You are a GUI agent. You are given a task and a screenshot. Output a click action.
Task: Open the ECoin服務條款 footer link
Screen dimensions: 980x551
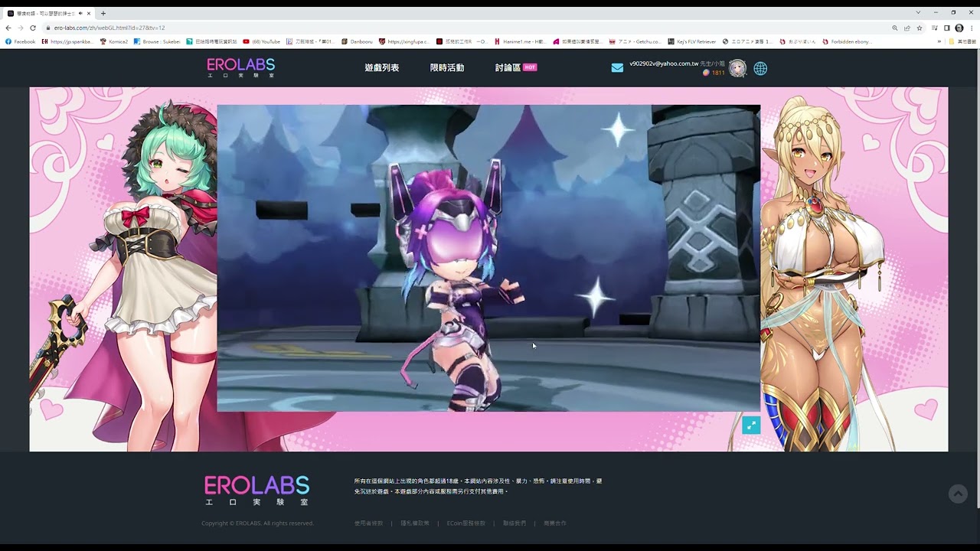click(x=466, y=523)
